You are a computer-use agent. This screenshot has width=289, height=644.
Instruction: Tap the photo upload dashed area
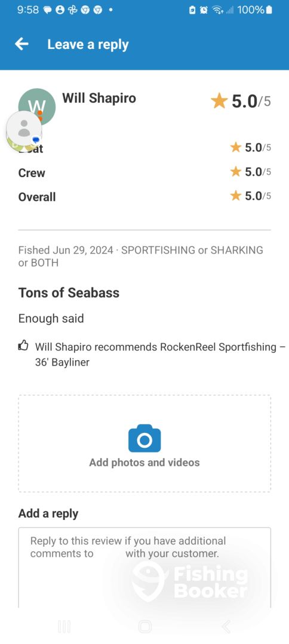(144, 444)
